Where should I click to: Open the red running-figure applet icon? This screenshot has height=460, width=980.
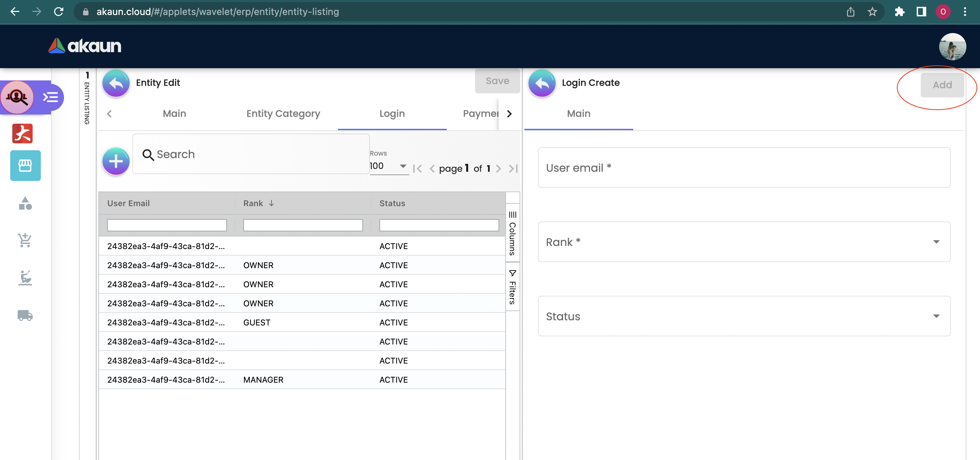click(x=22, y=134)
